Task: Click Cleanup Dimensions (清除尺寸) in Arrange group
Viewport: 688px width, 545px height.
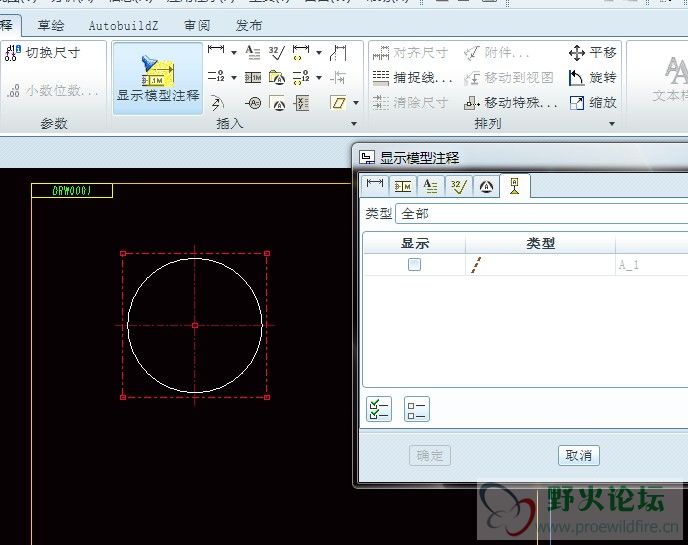Action: pos(410,103)
